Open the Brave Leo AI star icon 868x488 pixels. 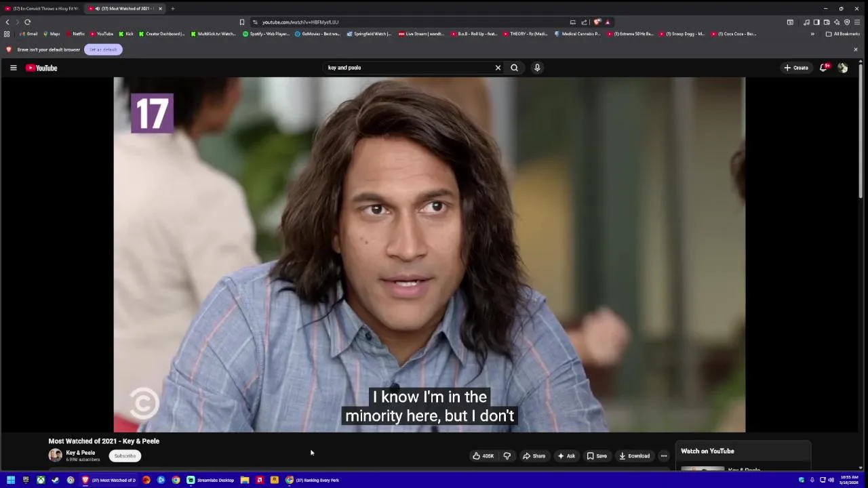click(837, 22)
